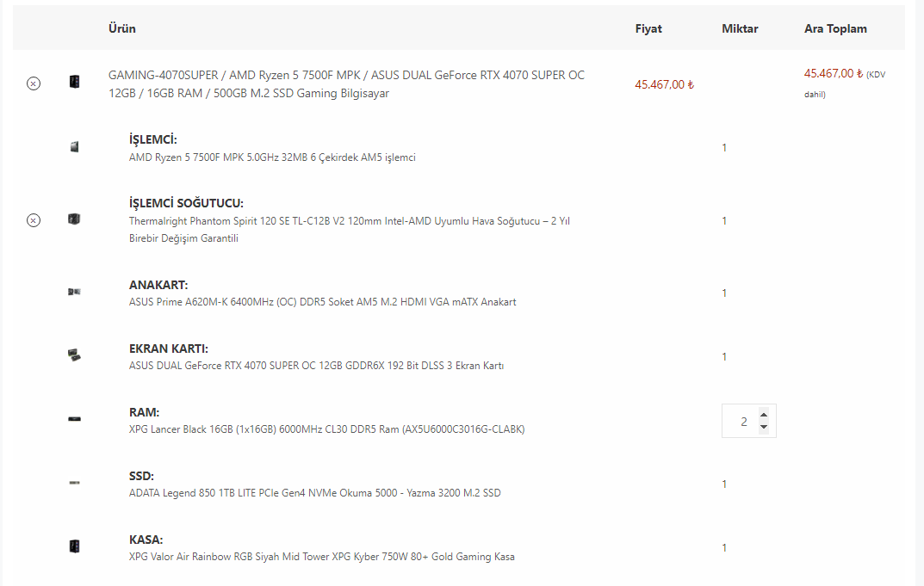Image resolution: width=924 pixels, height=586 pixels.
Task: Increase RAM quantity with up arrow
Action: click(x=764, y=415)
